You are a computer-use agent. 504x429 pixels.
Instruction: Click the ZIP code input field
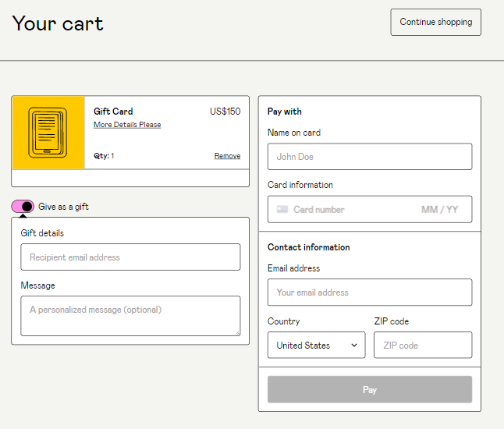422,345
